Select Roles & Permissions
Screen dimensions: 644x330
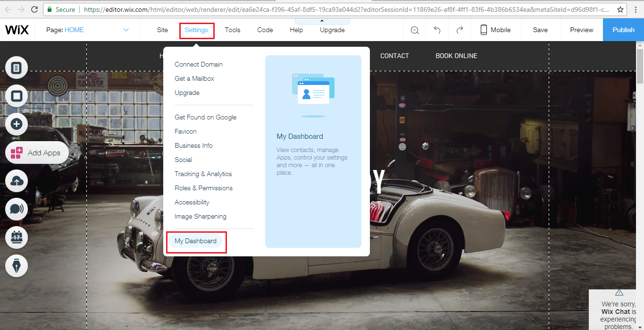pos(204,188)
